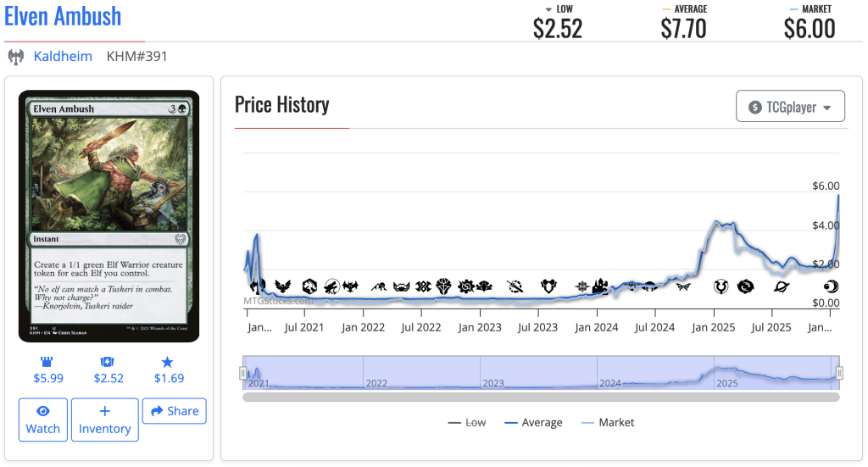Click the Share button
868x467 pixels.
point(174,411)
